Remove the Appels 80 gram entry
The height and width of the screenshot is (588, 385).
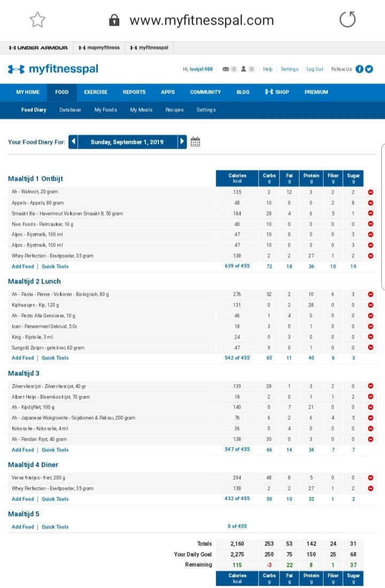pos(371,203)
